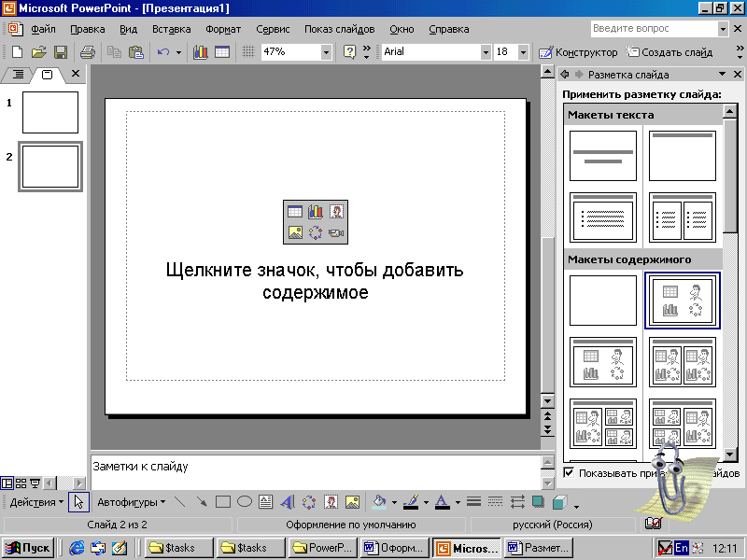Expand the fill color dropdown arrow

pyautogui.click(x=394, y=502)
